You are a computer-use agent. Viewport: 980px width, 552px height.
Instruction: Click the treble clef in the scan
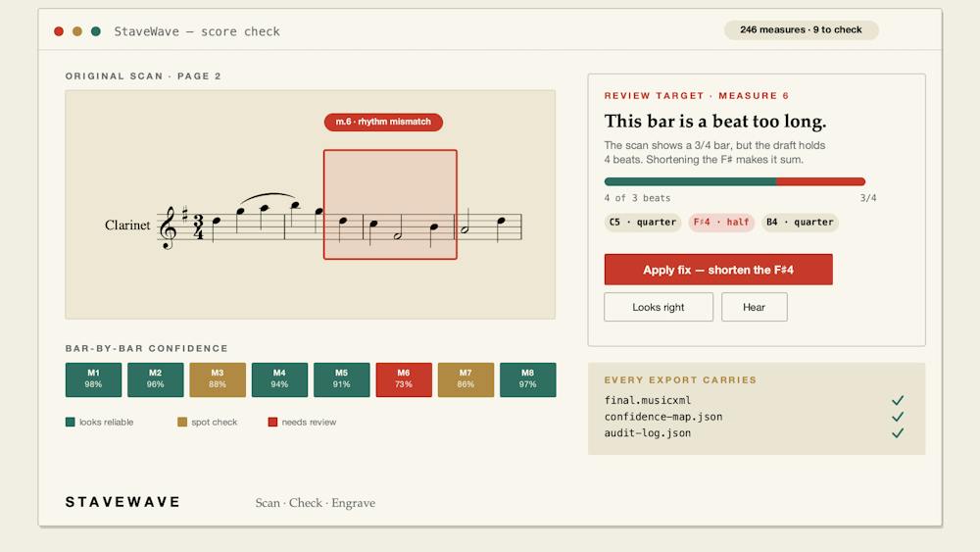coord(169,228)
